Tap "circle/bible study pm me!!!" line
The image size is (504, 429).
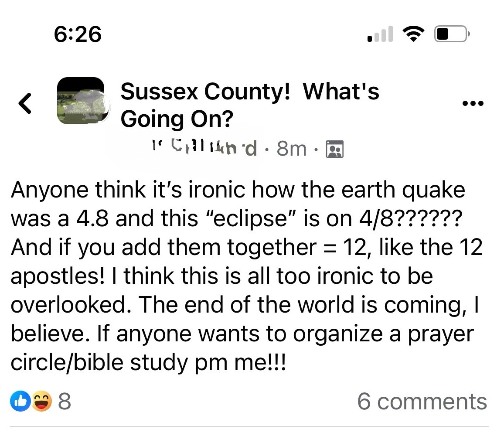[x=148, y=361]
